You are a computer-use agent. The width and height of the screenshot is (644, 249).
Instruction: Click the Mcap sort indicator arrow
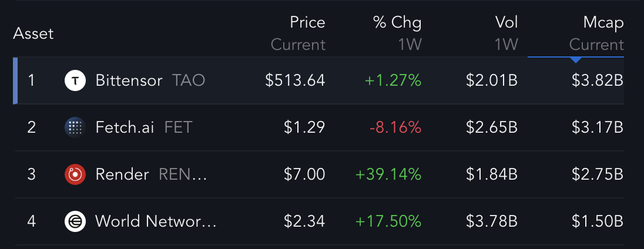click(576, 59)
